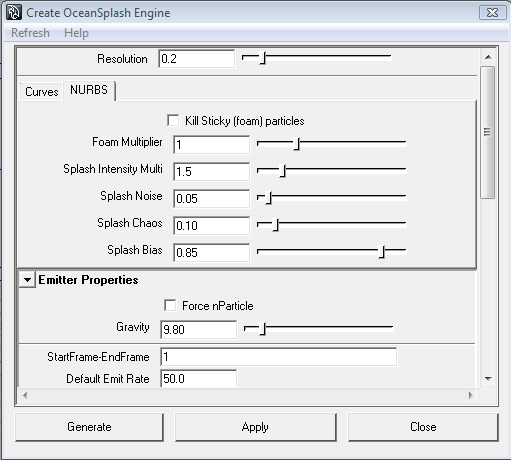Select the NURBS tab
The image size is (511, 460).
coord(89,90)
